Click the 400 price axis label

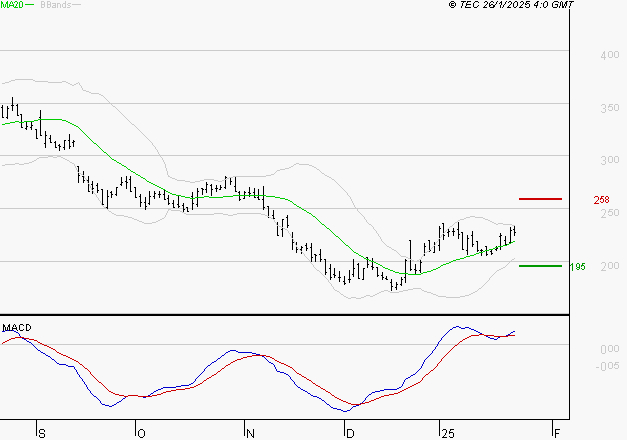click(x=610, y=55)
